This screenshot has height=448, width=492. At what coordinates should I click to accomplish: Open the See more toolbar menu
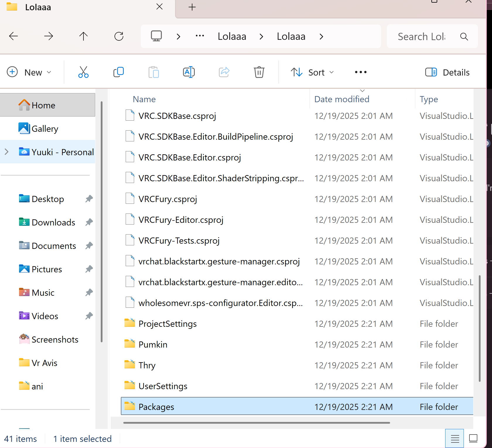[x=361, y=72]
